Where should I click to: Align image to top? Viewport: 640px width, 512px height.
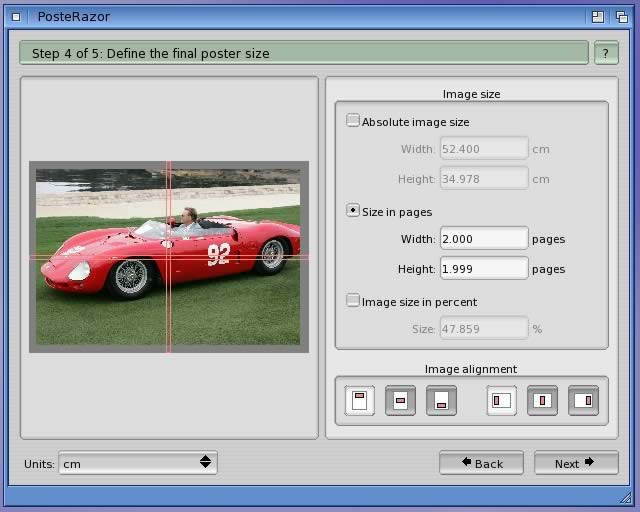[360, 400]
